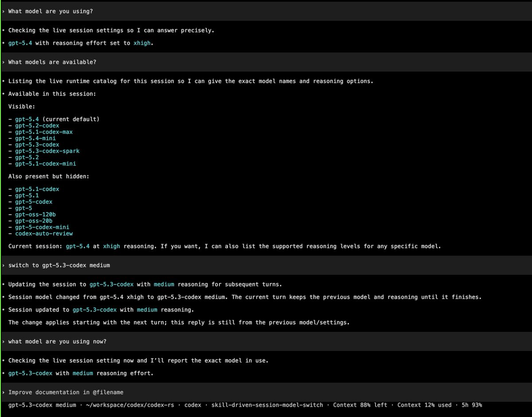Click the prompt "what model are you using now?"
This screenshot has width=532, height=417.
click(x=57, y=342)
